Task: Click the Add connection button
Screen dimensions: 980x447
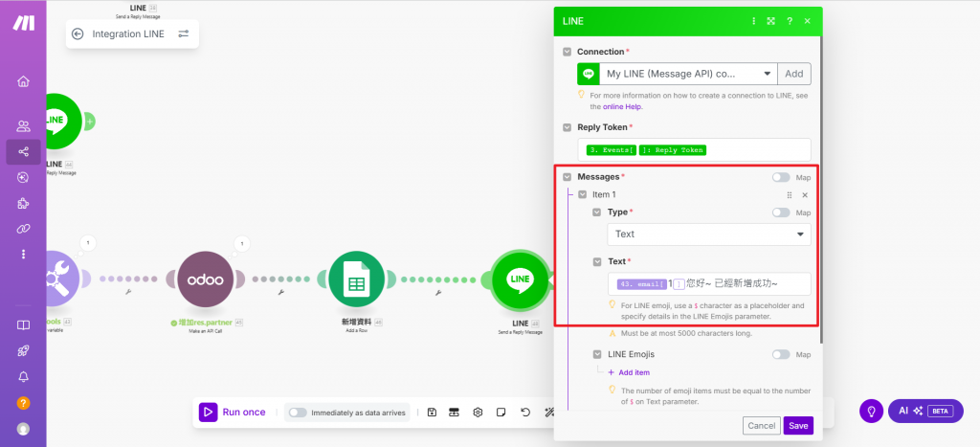Action: [x=794, y=74]
